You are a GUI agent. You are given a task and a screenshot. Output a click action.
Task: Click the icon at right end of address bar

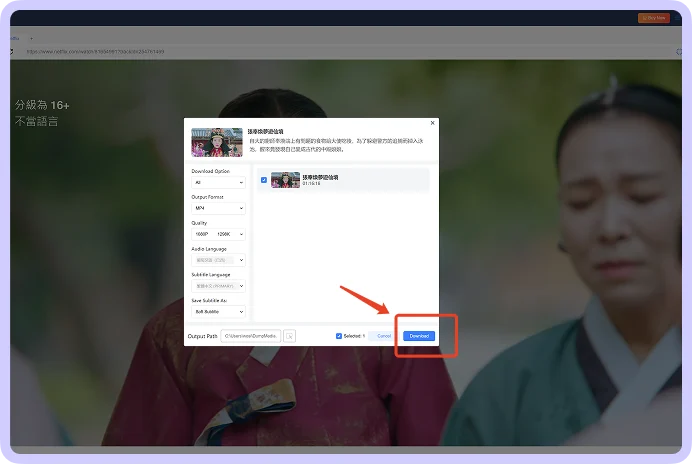pos(679,52)
